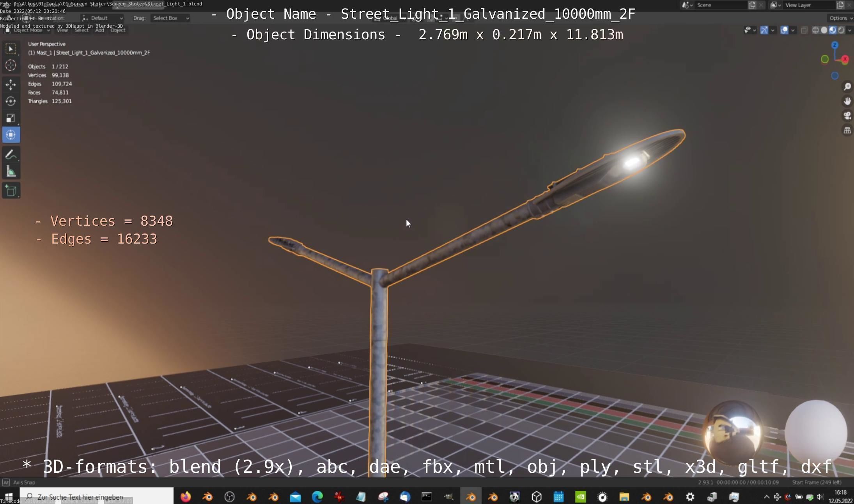Image resolution: width=854 pixels, height=504 pixels.
Task: Open the NVIDIA app in taskbar
Action: [581, 497]
